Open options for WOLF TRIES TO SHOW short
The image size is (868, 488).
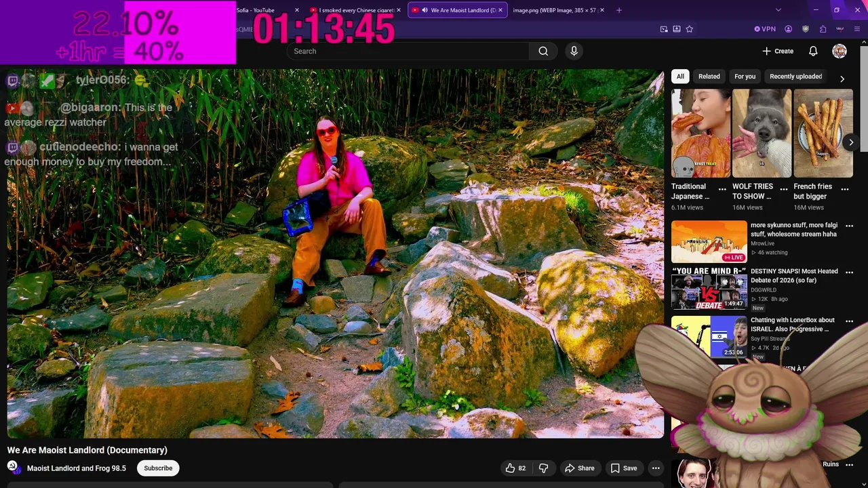(784, 189)
